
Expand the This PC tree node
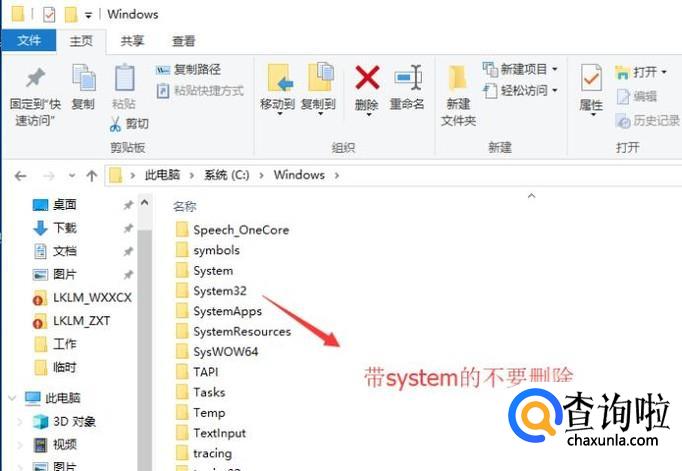pos(12,398)
